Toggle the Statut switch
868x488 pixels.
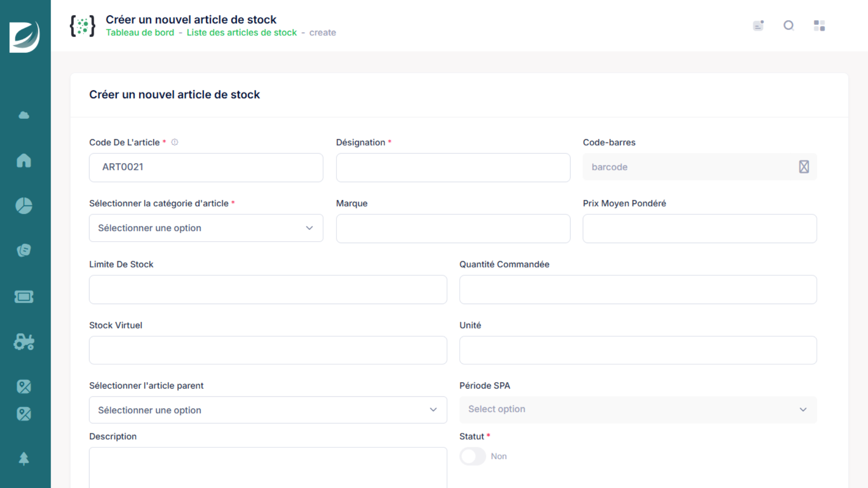(x=472, y=456)
